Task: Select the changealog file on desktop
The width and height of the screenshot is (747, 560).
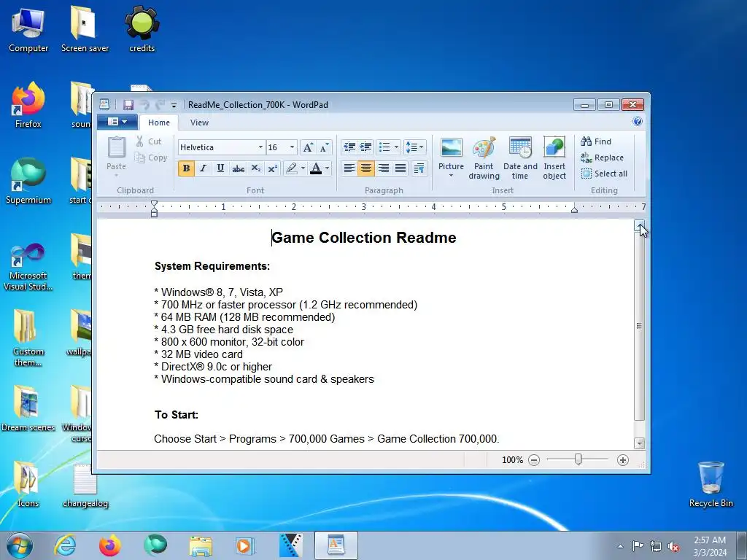Action: tap(85, 486)
